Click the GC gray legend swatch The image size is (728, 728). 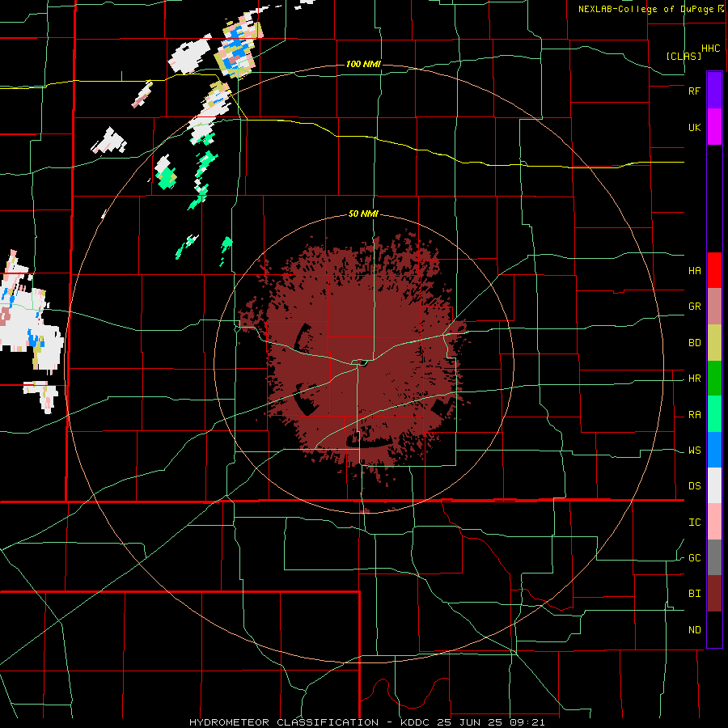(x=714, y=557)
